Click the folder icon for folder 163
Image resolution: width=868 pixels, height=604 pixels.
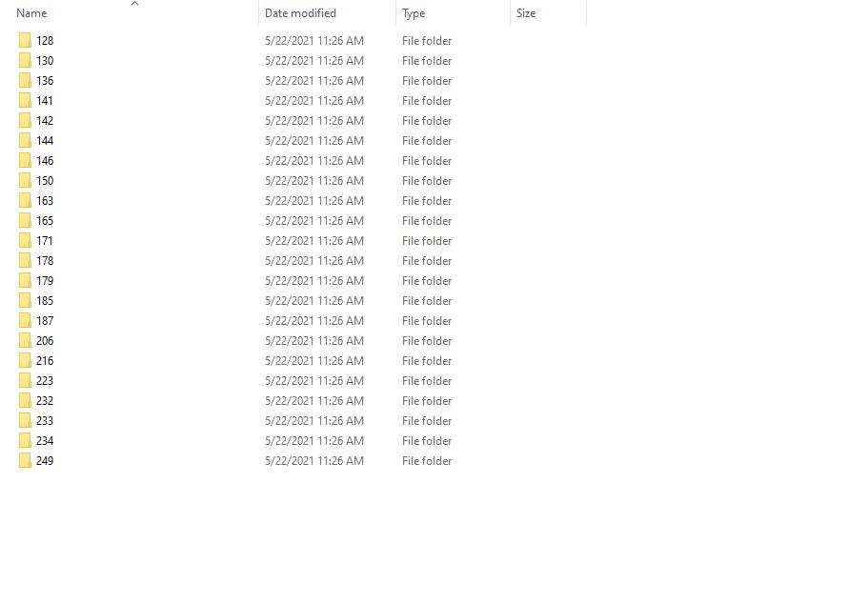[x=24, y=200]
